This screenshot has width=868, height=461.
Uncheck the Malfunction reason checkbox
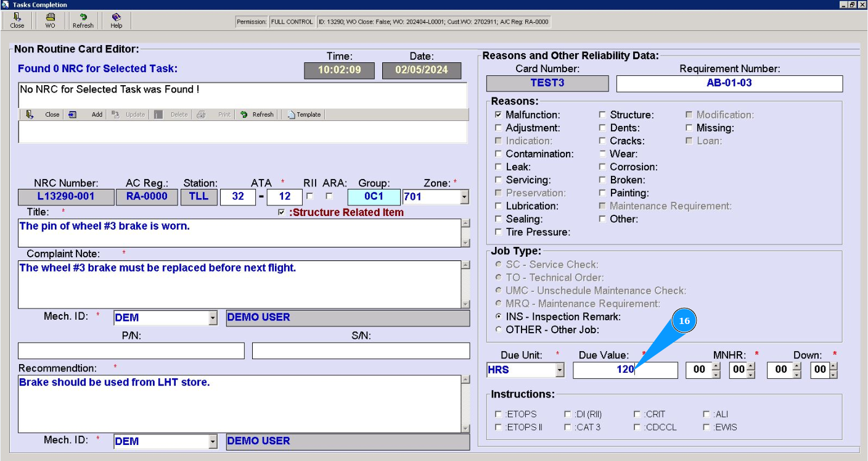(498, 115)
